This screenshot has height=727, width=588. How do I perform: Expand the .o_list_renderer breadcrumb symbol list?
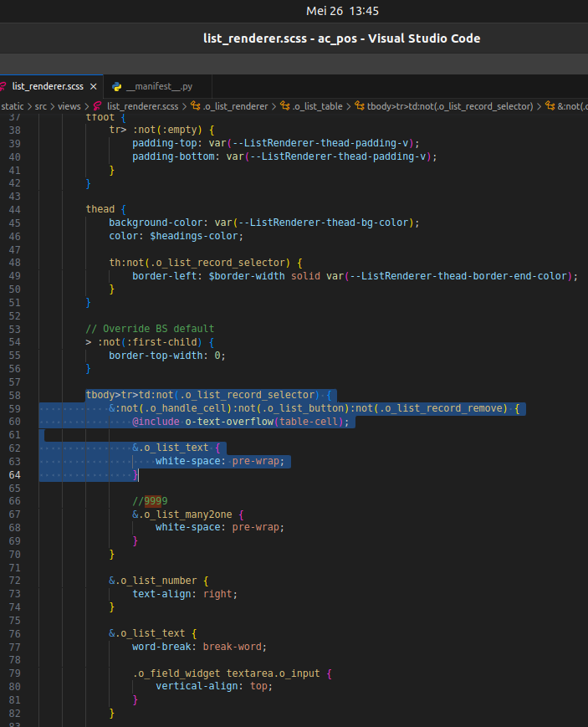[x=235, y=106]
